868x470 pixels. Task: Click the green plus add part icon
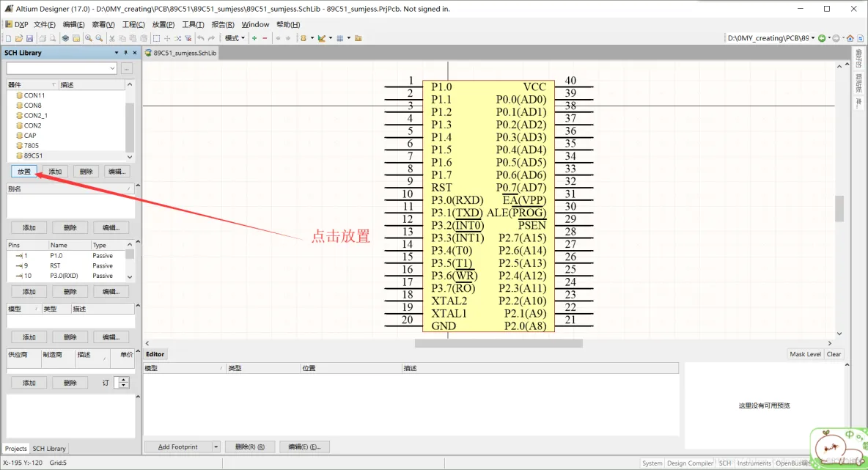(x=254, y=38)
